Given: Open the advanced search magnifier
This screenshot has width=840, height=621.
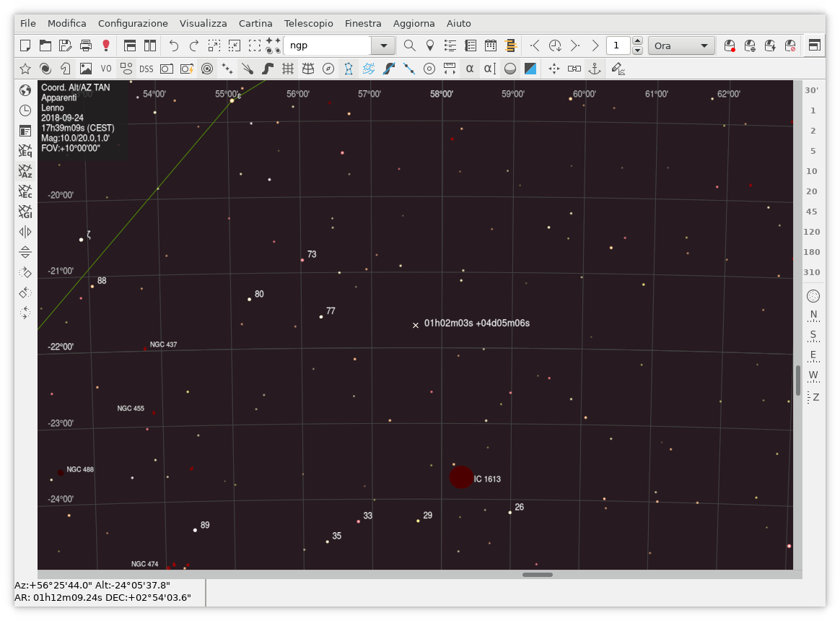Looking at the screenshot, I should tap(409, 45).
